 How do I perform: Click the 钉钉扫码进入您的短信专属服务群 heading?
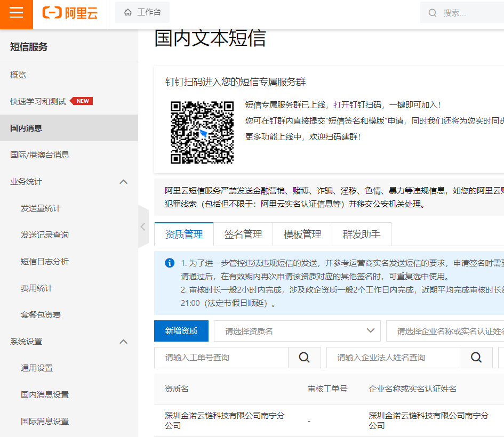[235, 82]
